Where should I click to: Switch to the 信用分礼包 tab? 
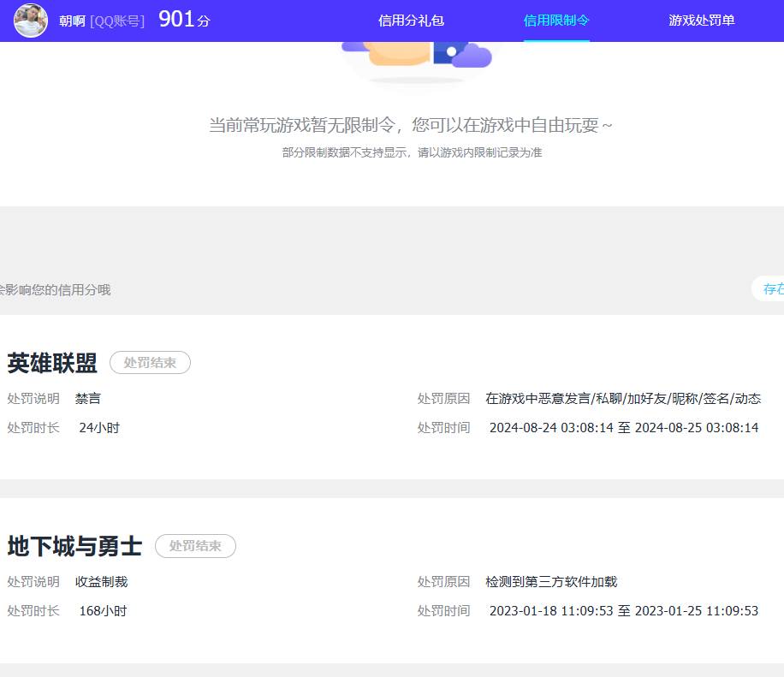pyautogui.click(x=412, y=20)
